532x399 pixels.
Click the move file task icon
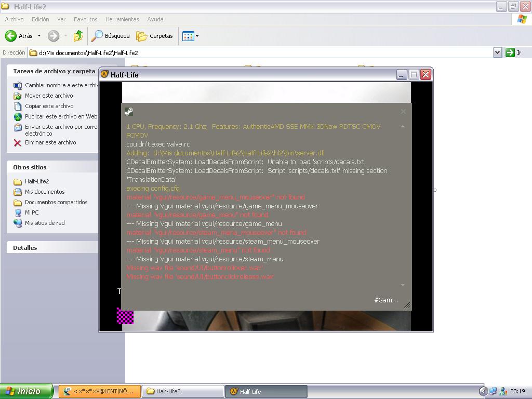point(18,96)
